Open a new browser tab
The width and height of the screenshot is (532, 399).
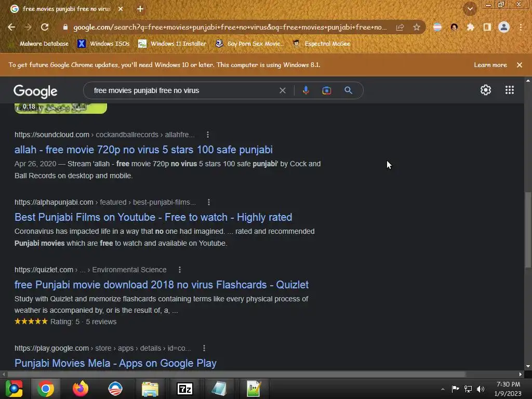click(140, 9)
